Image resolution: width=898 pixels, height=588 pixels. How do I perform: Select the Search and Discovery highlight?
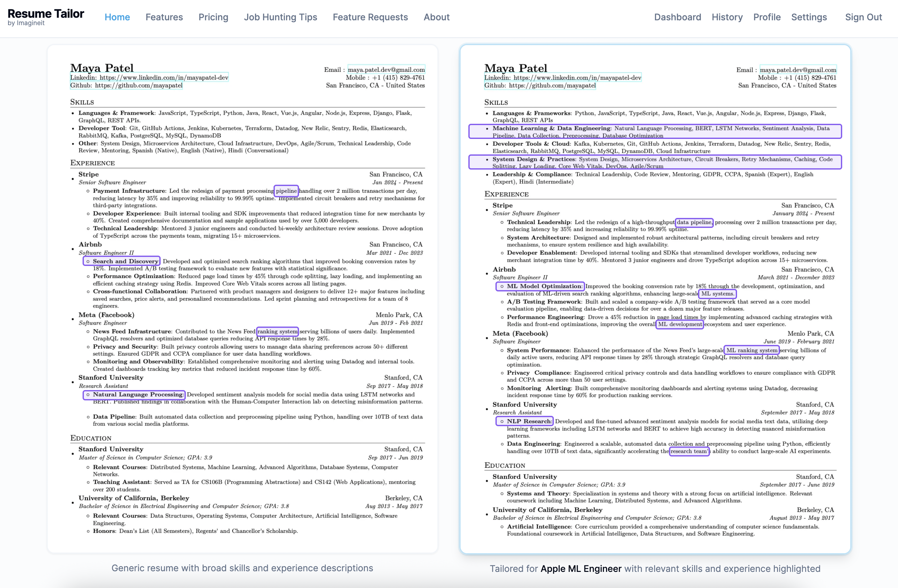tap(122, 261)
